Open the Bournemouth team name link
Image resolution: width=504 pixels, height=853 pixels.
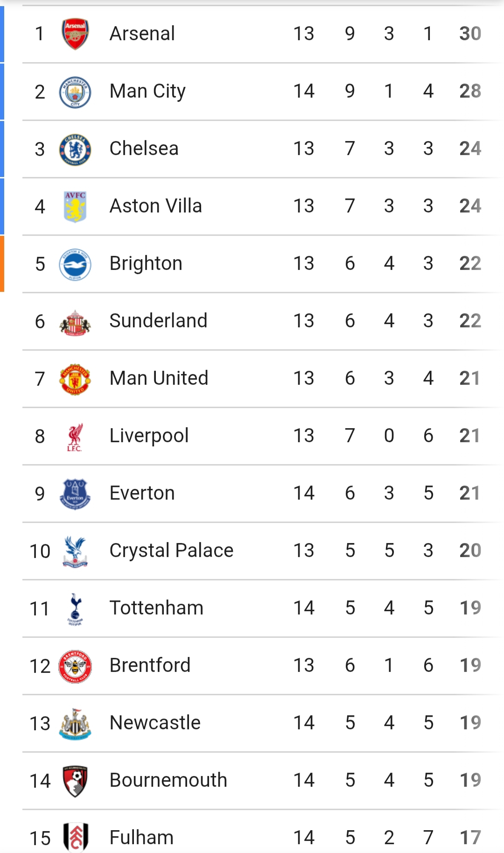168,780
